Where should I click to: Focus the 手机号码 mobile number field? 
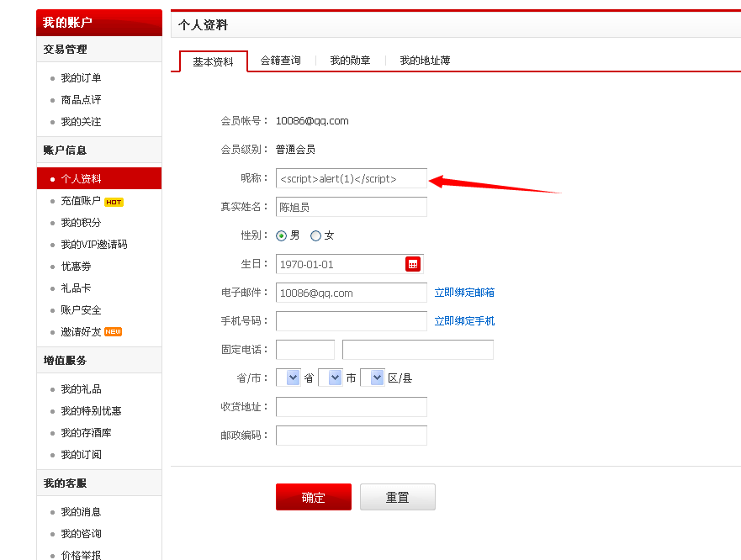click(x=352, y=321)
